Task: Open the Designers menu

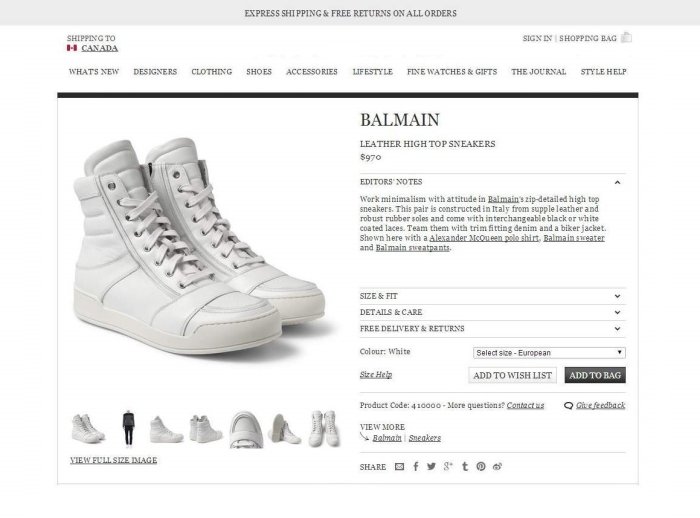Action: [155, 72]
